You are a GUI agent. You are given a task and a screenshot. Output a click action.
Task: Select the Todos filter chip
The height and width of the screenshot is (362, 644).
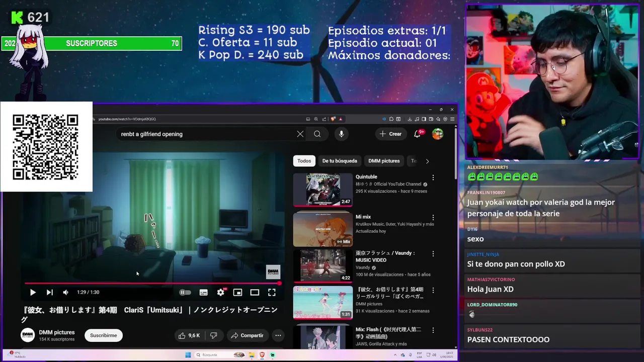click(x=304, y=161)
